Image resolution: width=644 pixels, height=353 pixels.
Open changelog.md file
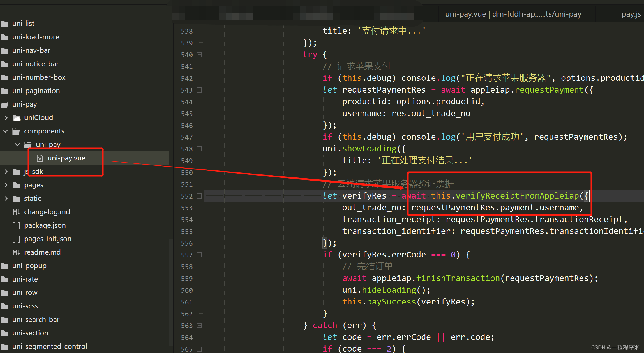point(47,212)
